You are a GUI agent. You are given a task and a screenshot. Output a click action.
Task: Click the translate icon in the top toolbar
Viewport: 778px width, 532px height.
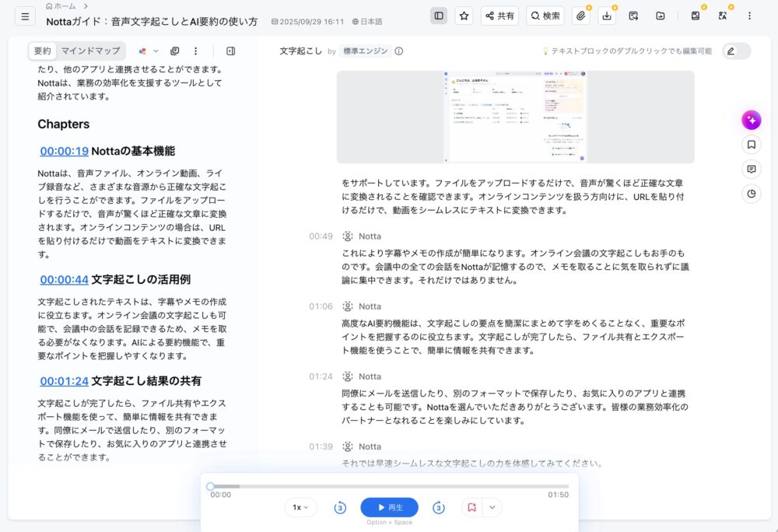(x=722, y=16)
